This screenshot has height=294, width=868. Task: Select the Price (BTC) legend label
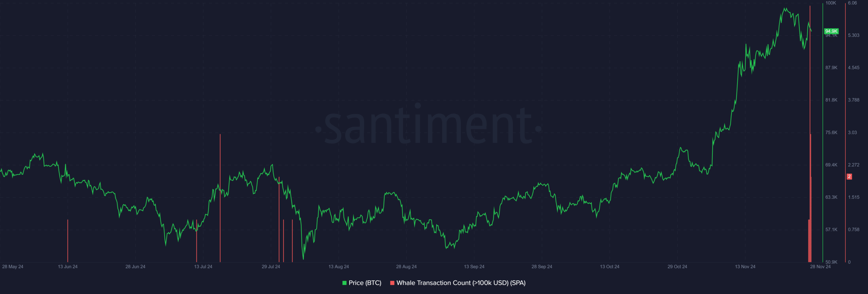(365, 283)
